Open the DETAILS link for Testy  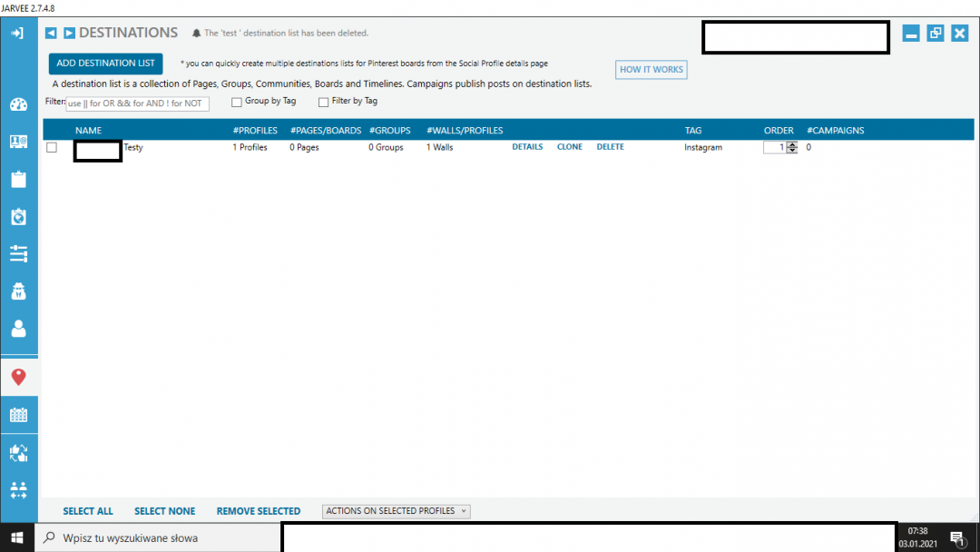click(x=527, y=147)
